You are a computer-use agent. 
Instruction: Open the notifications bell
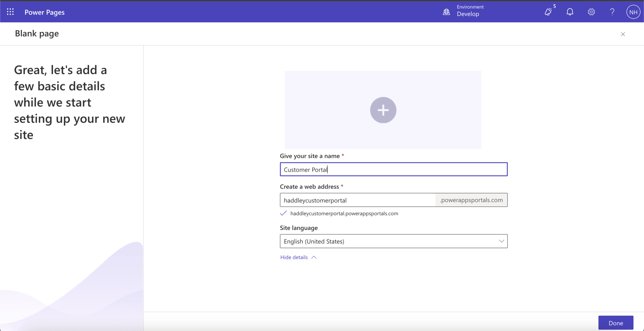(x=570, y=12)
